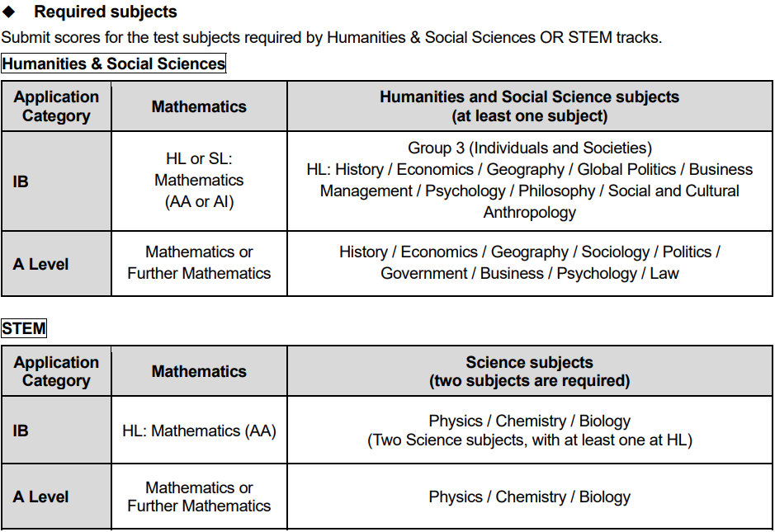The width and height of the screenshot is (775, 532).
Task: Click the Humanities & Social Sciences boxed label
Action: pos(113,64)
